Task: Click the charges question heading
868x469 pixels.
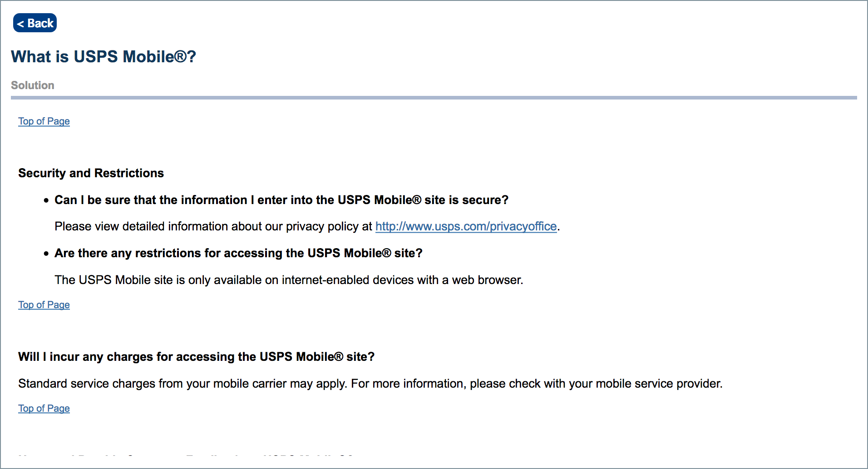Action: tap(196, 357)
